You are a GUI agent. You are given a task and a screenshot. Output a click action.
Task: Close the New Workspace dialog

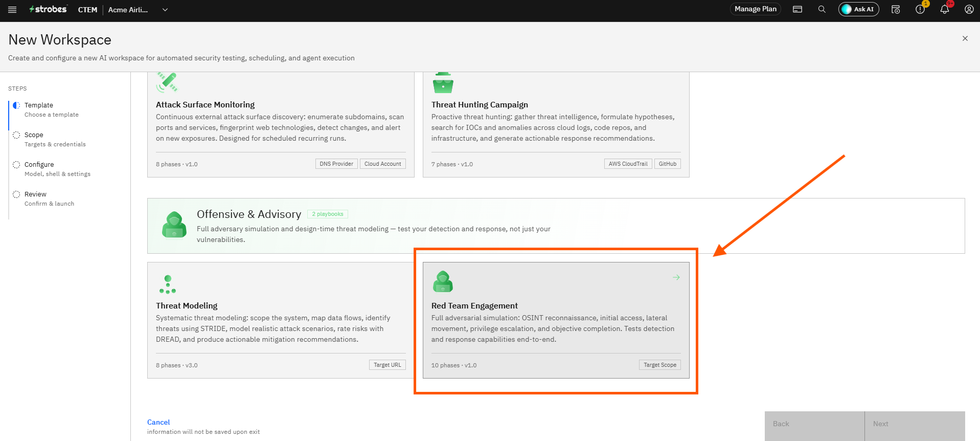pyautogui.click(x=965, y=38)
